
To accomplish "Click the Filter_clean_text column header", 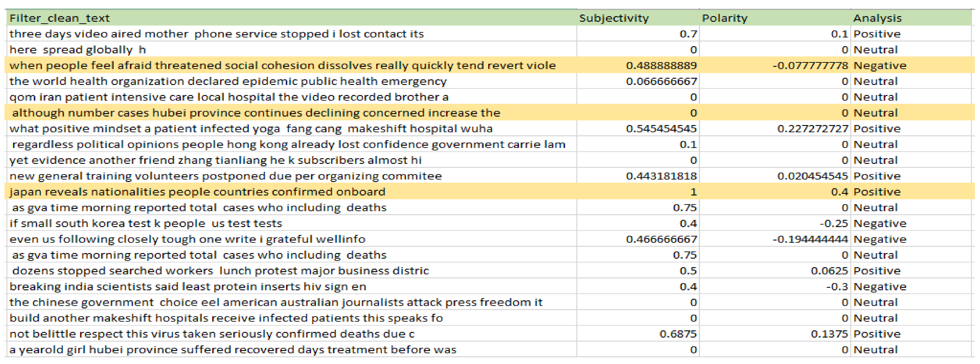I will (59, 18).
